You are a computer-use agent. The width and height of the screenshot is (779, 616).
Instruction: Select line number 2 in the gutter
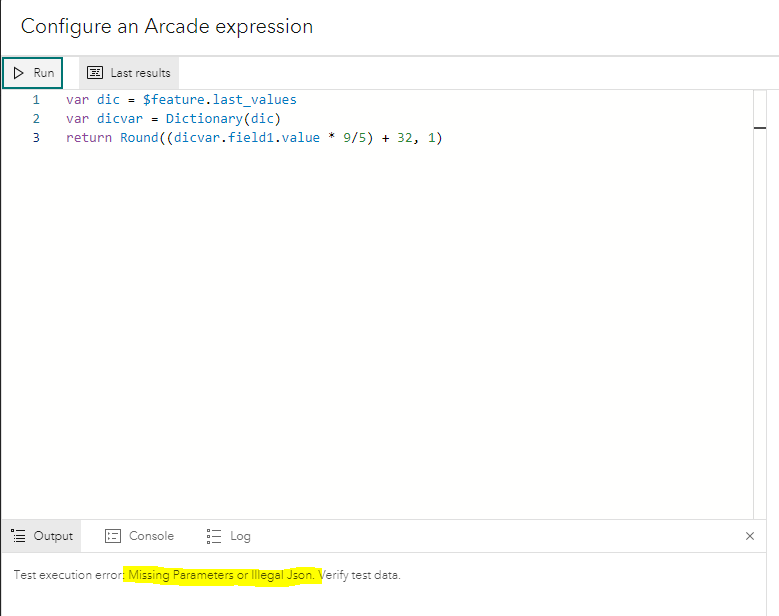[36, 119]
